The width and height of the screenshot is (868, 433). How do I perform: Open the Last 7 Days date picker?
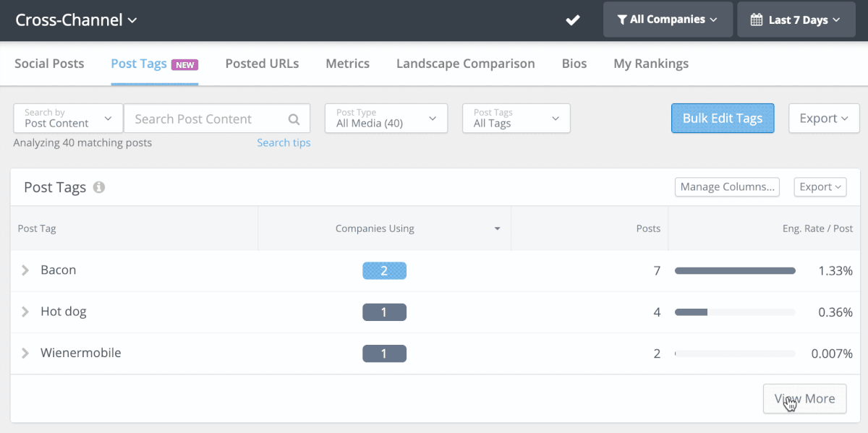click(795, 20)
